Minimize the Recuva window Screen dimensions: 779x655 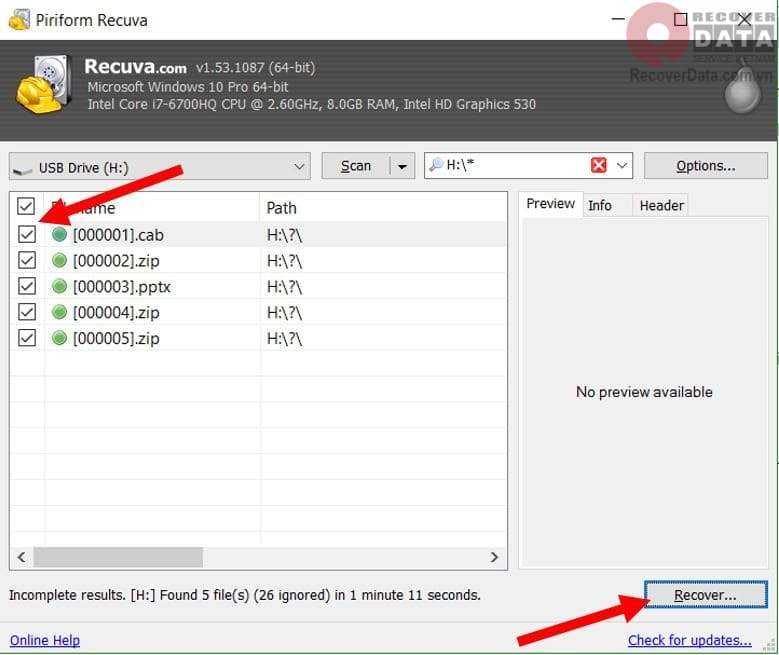(618, 19)
